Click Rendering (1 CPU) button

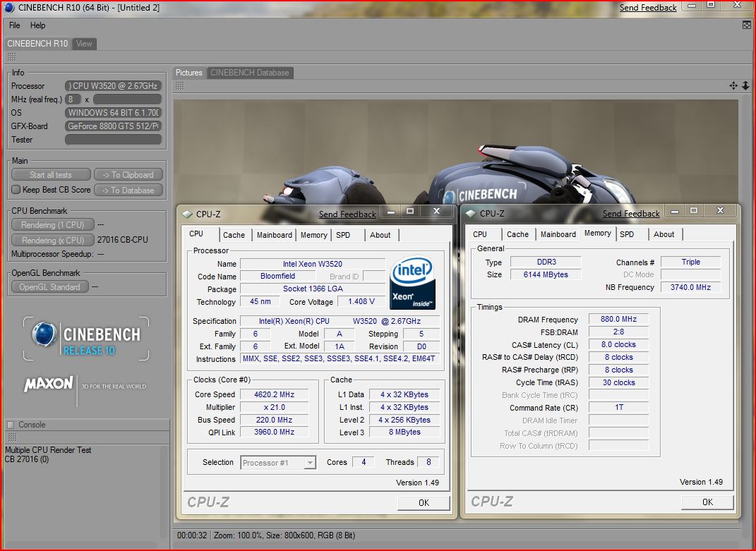coord(52,224)
